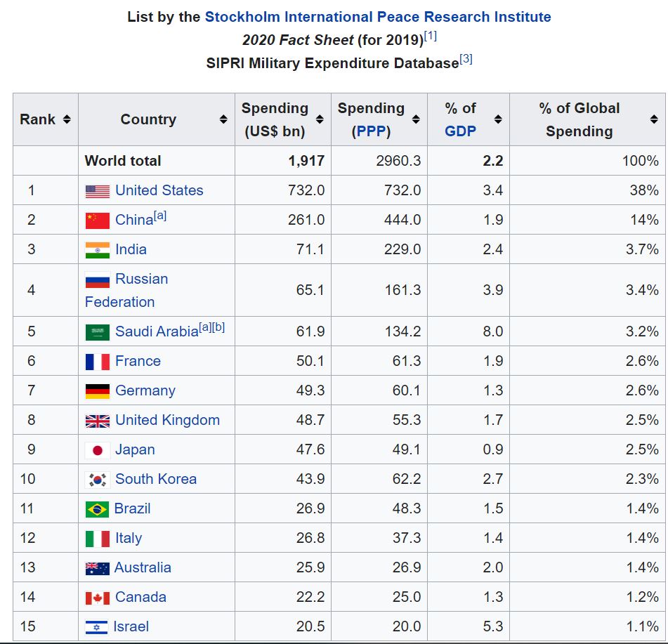The image size is (668, 644).
Task: Click the India flag icon
Action: click(97, 250)
